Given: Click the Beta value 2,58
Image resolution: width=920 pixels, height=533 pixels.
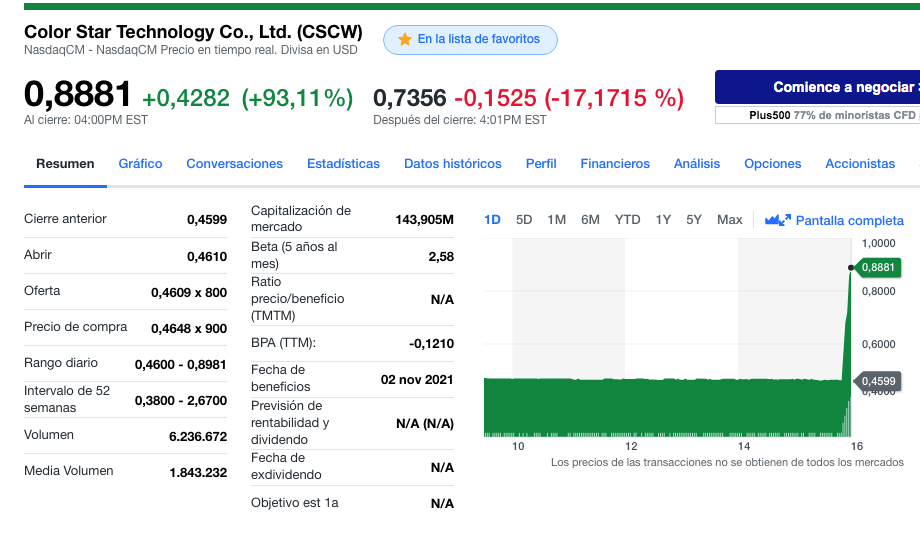Looking at the screenshot, I should point(441,257).
